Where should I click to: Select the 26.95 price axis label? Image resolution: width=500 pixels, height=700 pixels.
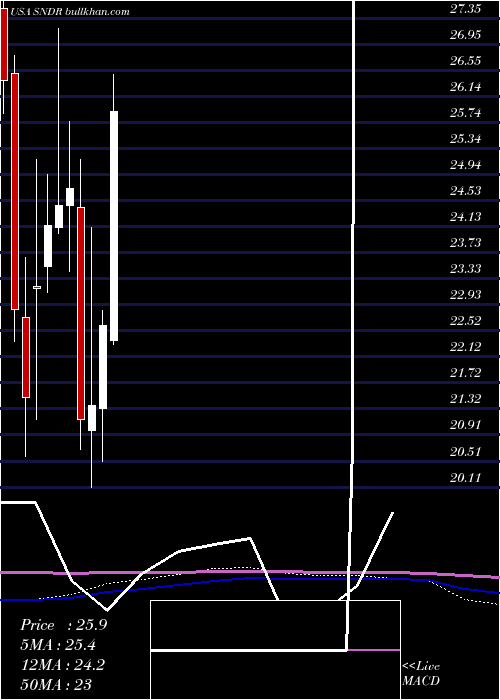[465, 34]
